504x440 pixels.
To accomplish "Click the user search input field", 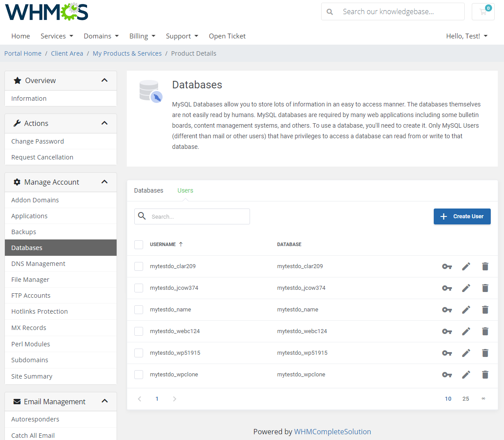I will 192,216.
